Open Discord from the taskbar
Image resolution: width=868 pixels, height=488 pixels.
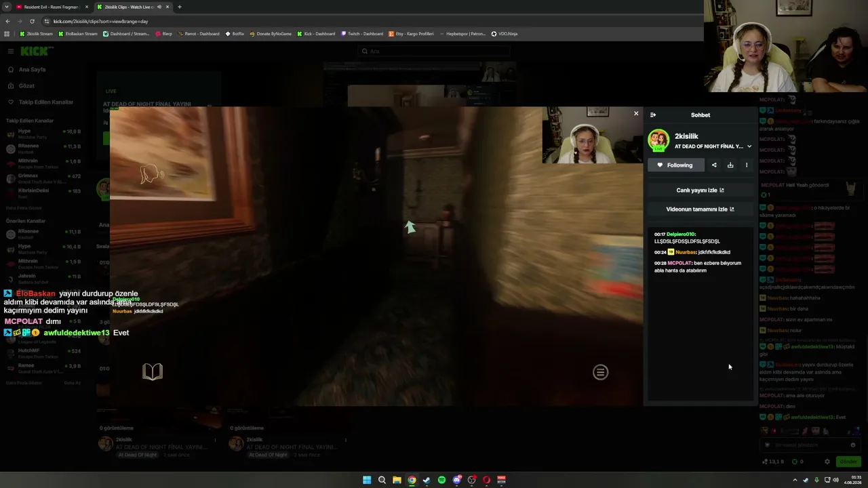pyautogui.click(x=457, y=480)
